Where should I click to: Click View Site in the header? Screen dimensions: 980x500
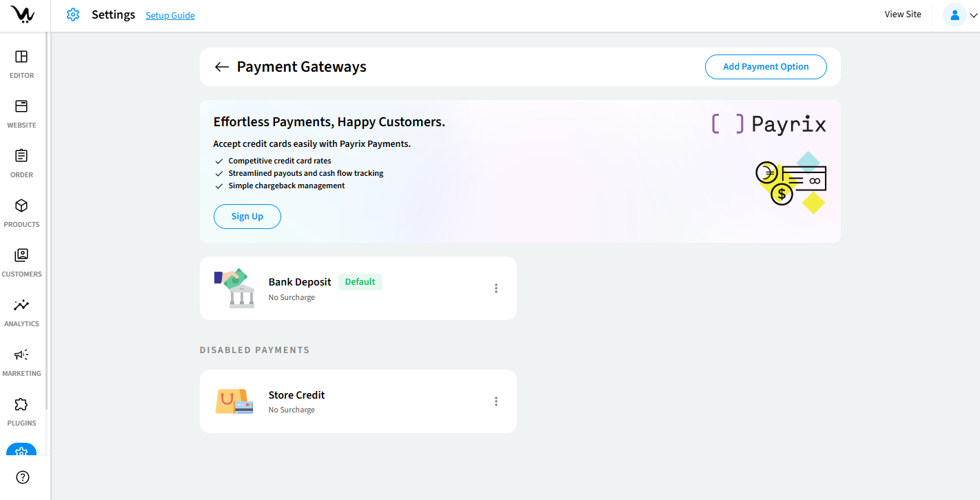pyautogui.click(x=902, y=14)
